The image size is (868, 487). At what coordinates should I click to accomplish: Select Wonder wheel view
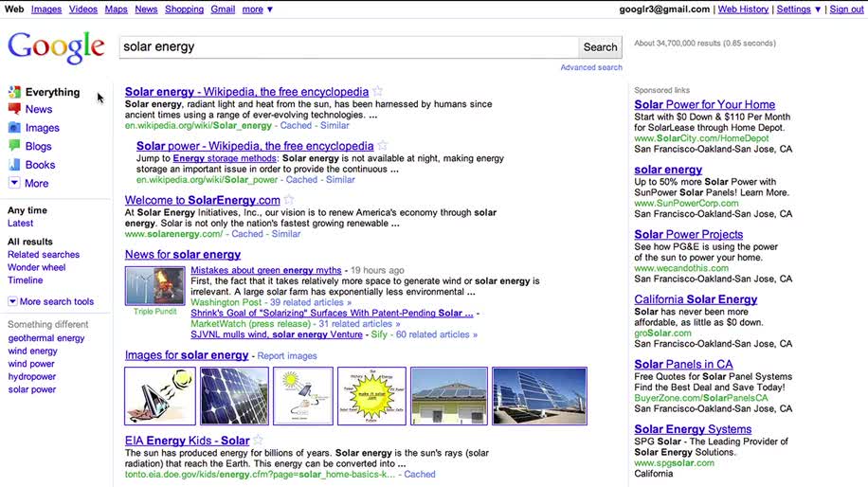(x=37, y=267)
